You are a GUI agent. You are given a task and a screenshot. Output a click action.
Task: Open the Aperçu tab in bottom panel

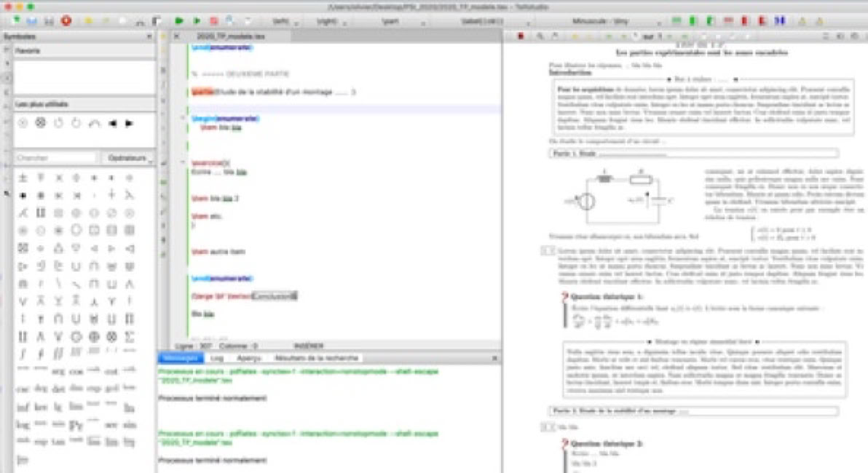point(248,359)
